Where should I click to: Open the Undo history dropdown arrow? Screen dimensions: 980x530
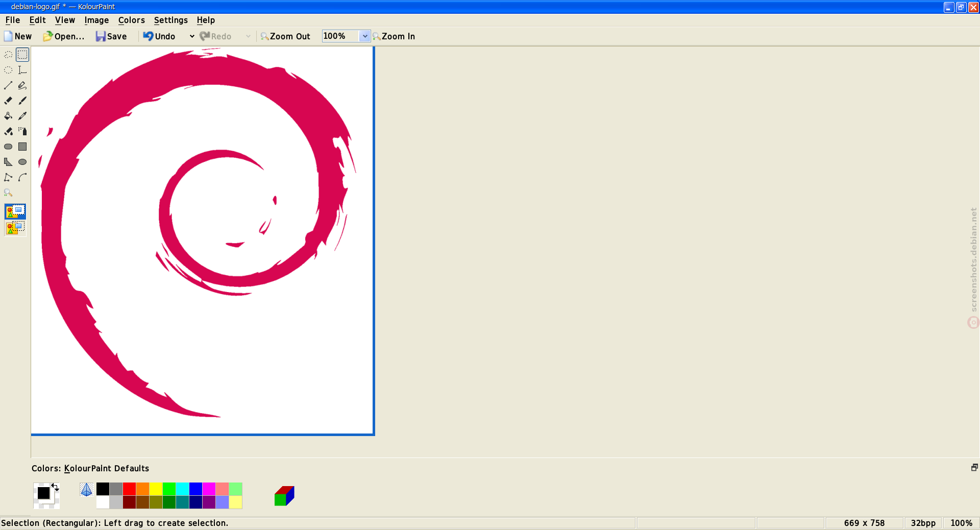tap(192, 36)
